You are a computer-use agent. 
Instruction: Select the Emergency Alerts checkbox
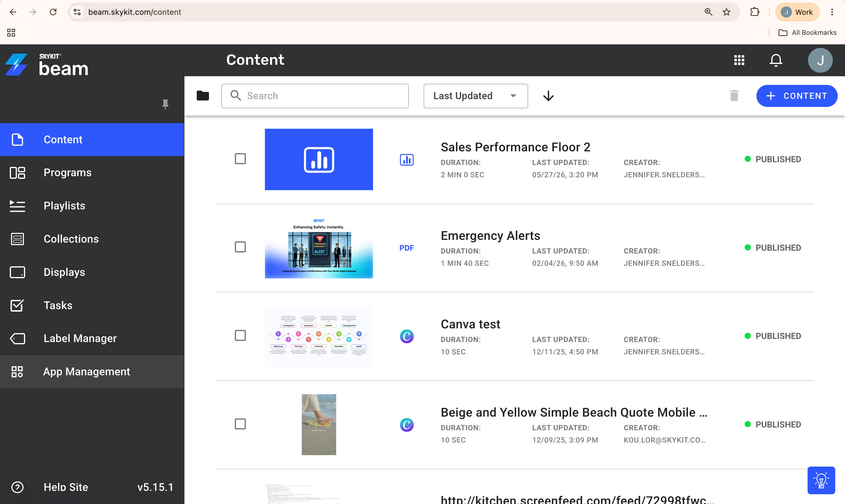(240, 247)
